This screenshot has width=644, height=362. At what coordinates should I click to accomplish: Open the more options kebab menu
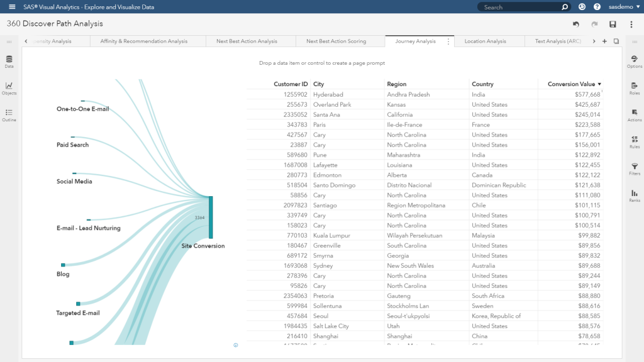click(x=631, y=23)
